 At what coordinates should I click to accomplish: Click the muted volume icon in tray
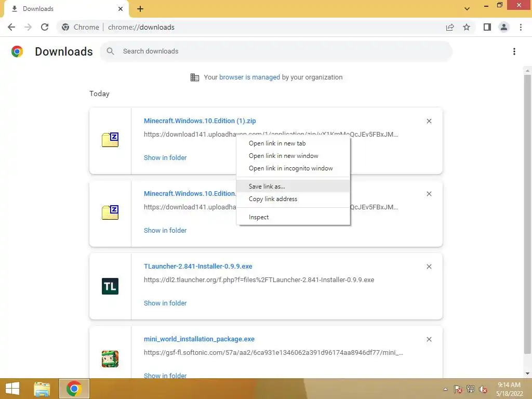(483, 389)
